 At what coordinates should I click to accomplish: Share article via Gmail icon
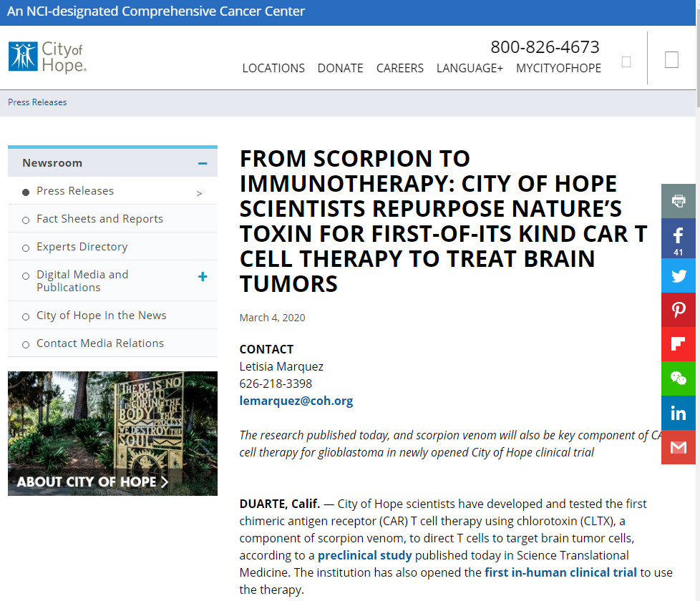[x=678, y=447]
